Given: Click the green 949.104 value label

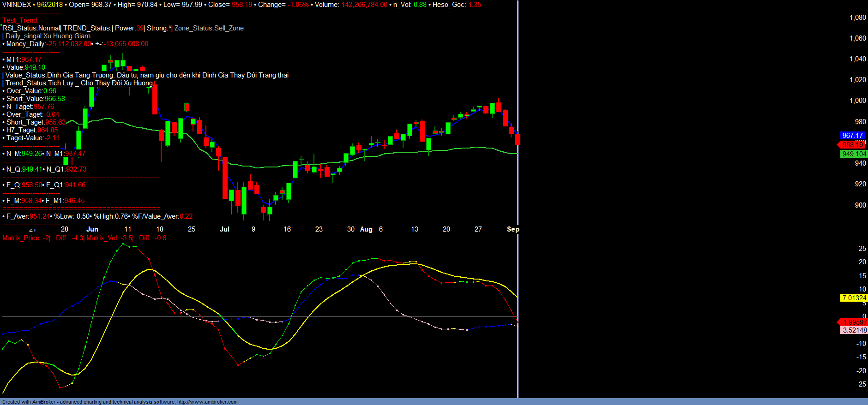Looking at the screenshot, I should coord(854,154).
